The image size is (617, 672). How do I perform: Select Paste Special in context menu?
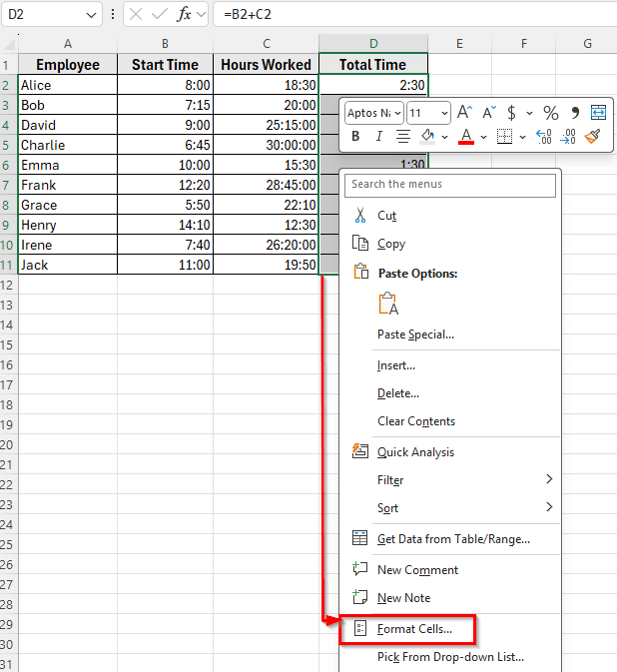[x=415, y=335]
